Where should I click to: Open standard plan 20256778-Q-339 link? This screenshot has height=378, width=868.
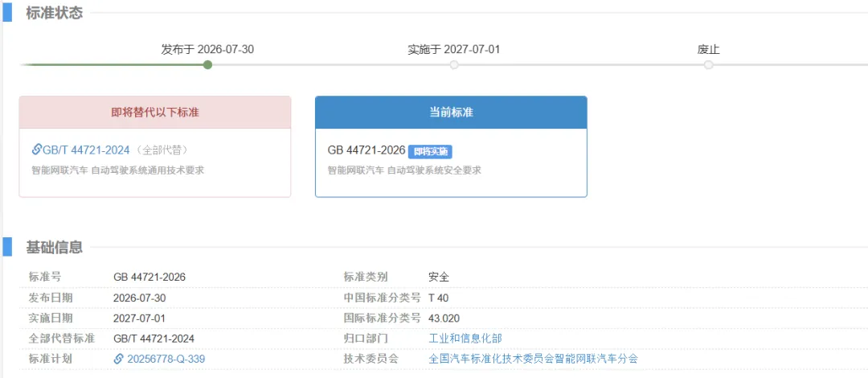tap(166, 359)
